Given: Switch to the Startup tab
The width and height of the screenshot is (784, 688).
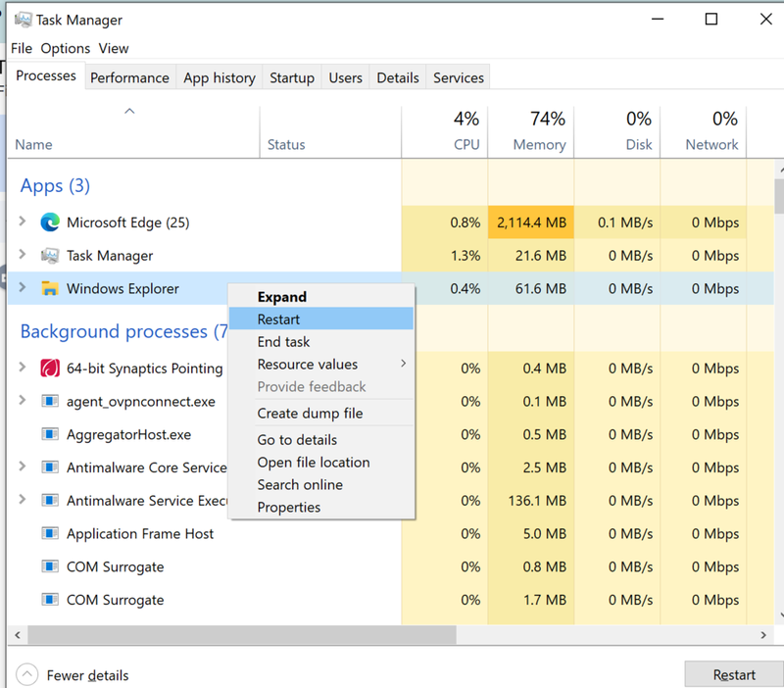Looking at the screenshot, I should coord(292,77).
